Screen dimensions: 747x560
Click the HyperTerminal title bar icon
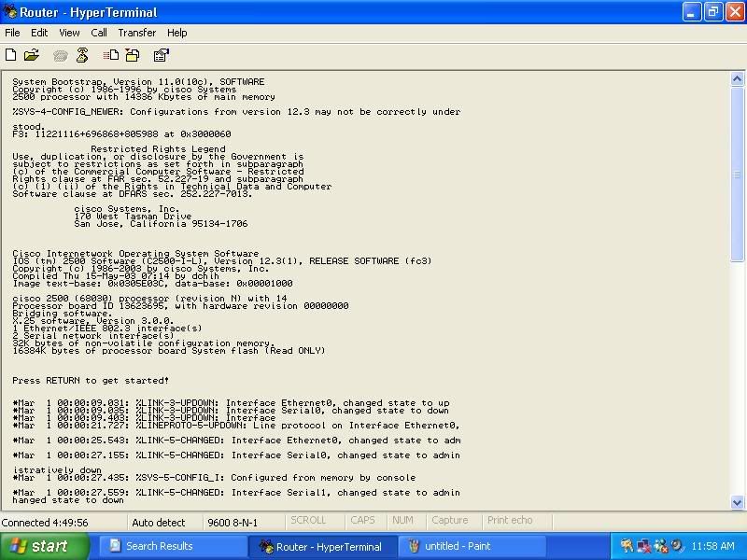click(x=9, y=11)
